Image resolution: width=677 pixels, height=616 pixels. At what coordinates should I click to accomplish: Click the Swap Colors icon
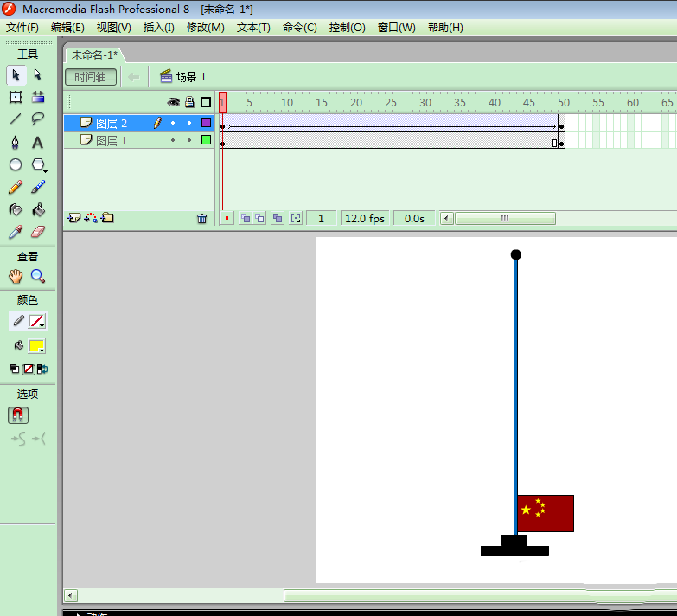(x=42, y=369)
